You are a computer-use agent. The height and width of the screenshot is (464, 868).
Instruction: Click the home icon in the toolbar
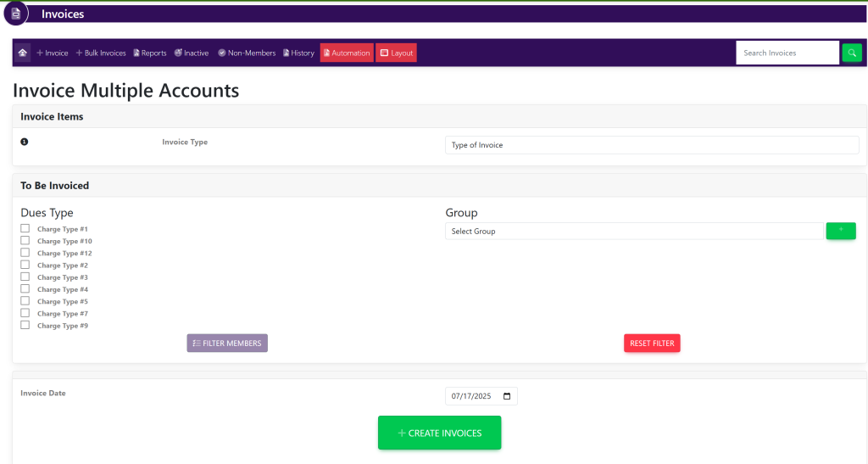[22, 53]
